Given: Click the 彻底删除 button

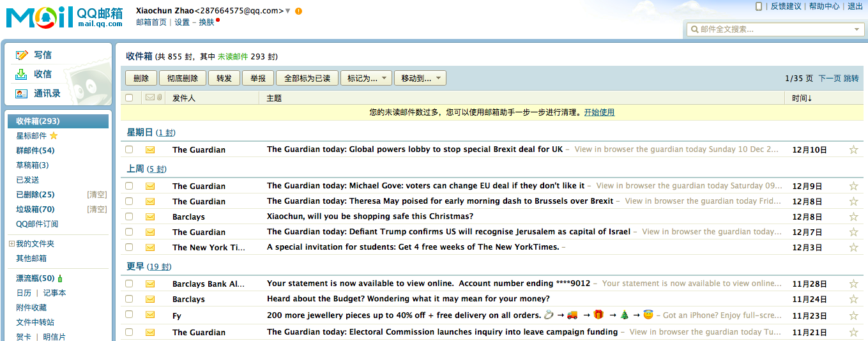Looking at the screenshot, I should [x=183, y=78].
